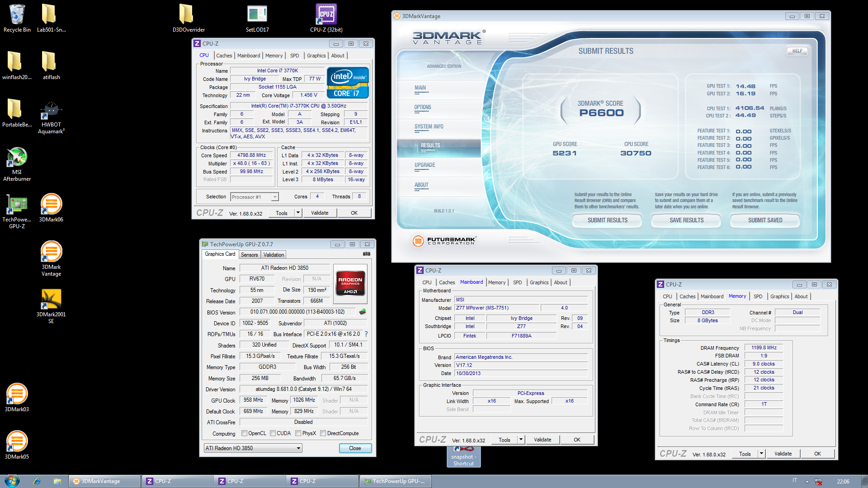This screenshot has height=488, width=868.
Task: Click the SAVE RESULTS button
Action: click(686, 220)
